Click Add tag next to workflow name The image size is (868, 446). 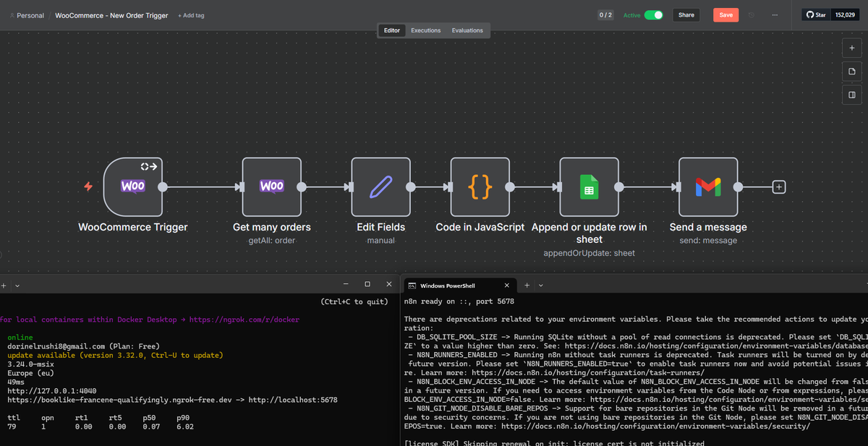[191, 15]
